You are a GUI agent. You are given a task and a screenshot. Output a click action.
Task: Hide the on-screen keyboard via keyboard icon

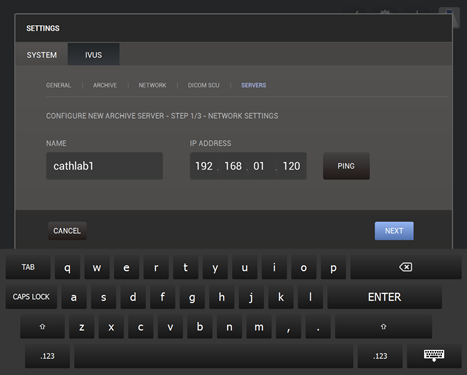pos(434,356)
